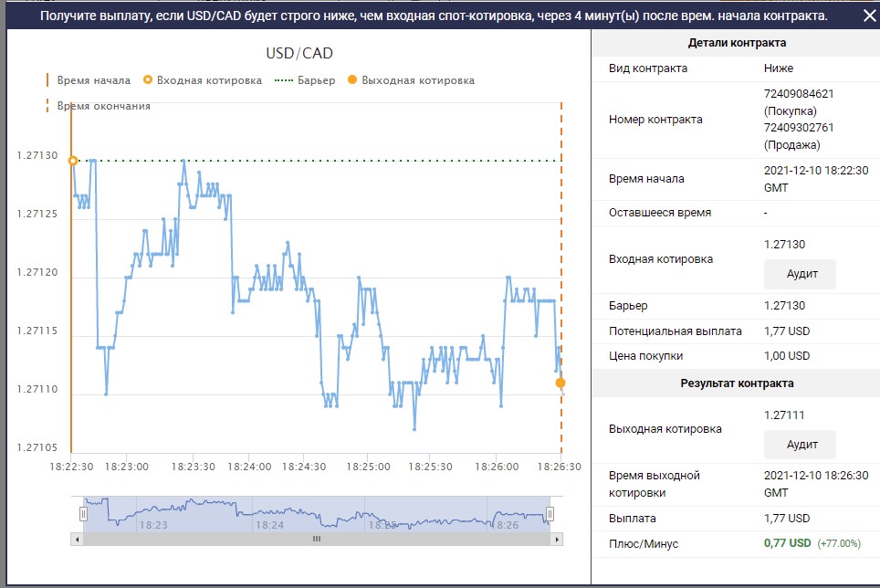Click the orange exit spot marker on chart
Image resolution: width=880 pixels, height=588 pixels.
[x=560, y=383]
